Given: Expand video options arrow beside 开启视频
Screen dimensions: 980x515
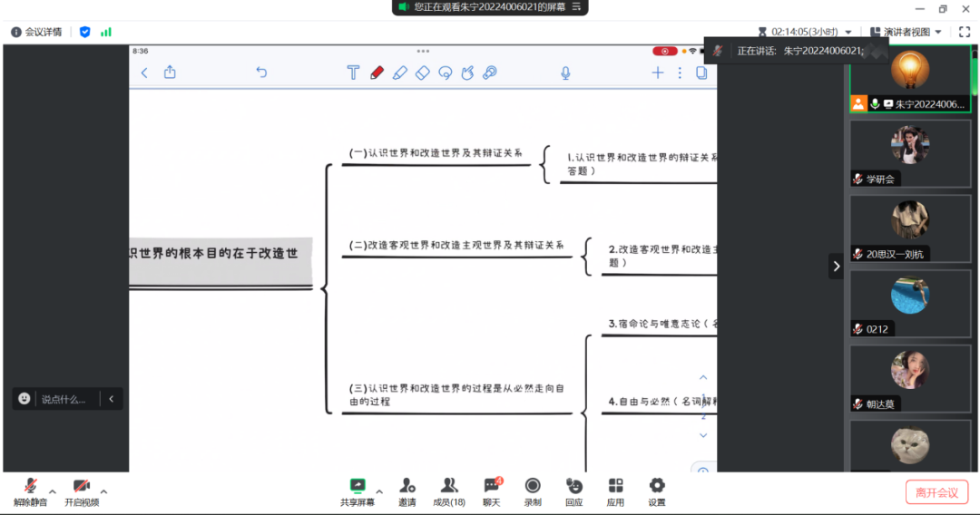Looking at the screenshot, I should [x=104, y=491].
